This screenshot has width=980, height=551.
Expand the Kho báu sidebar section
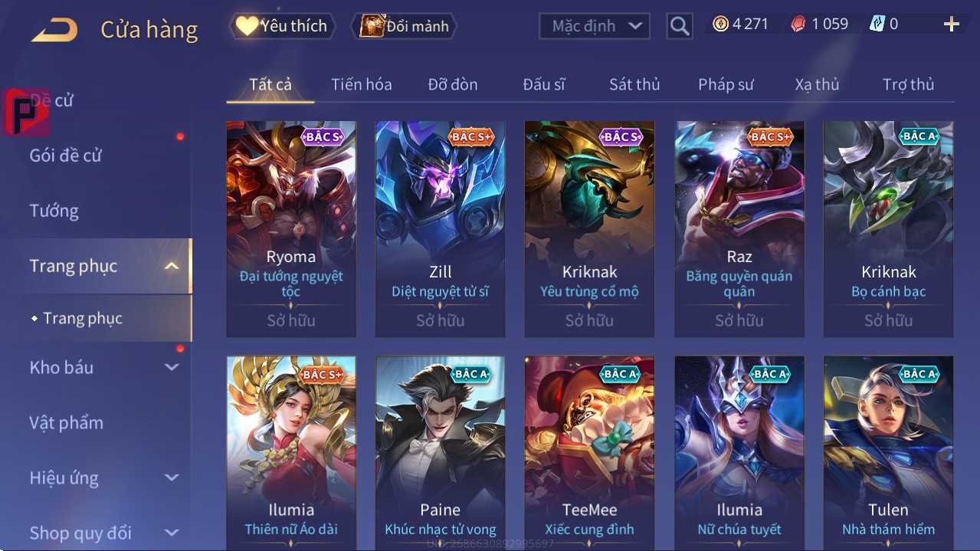(x=172, y=367)
